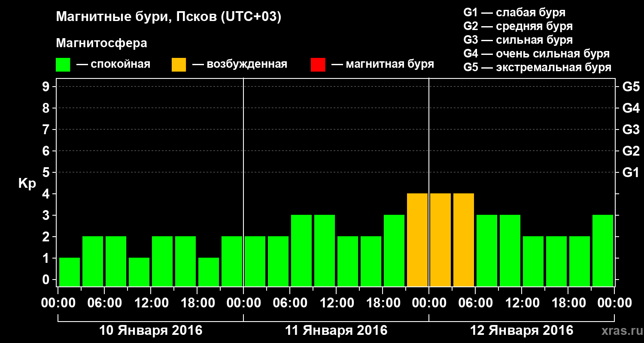Click the '— возбужденная' legend label

pos(240,65)
